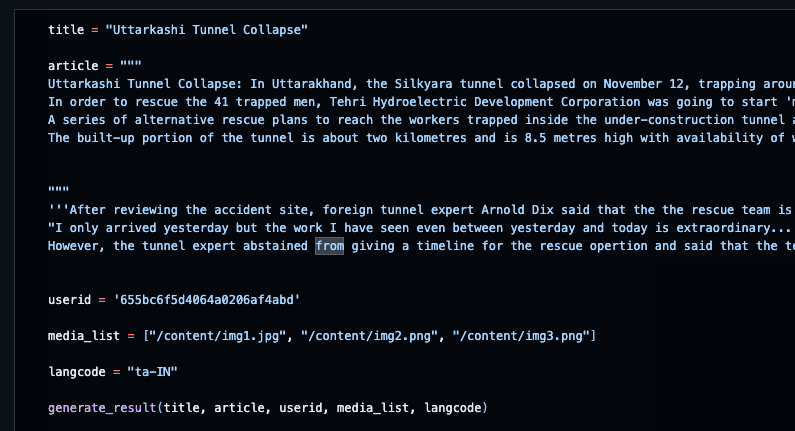Click the highlighted word 'from' in the text
The height and width of the screenshot is (431, 795).
click(330, 246)
